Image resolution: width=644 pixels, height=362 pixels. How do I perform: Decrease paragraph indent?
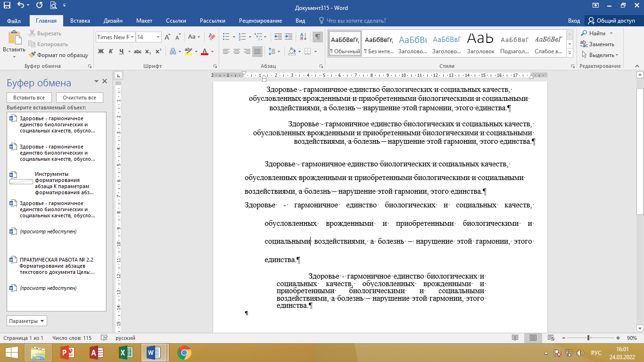[x=278, y=37]
